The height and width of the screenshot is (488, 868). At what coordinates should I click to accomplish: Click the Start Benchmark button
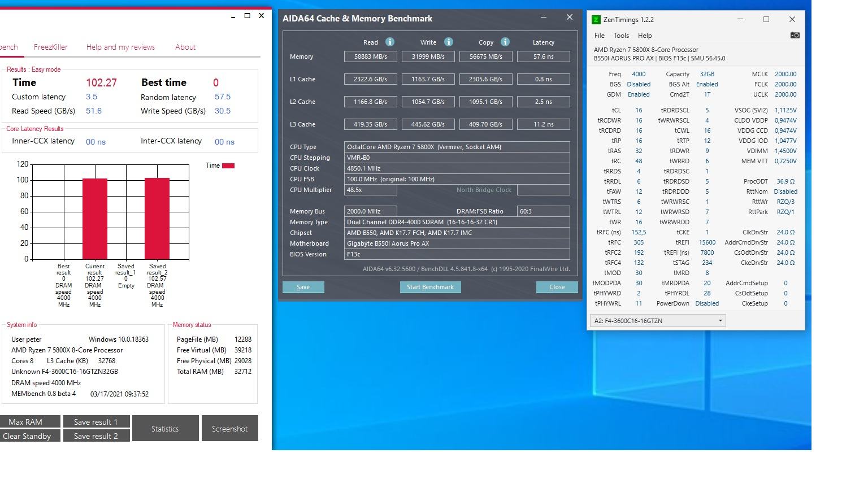(430, 287)
